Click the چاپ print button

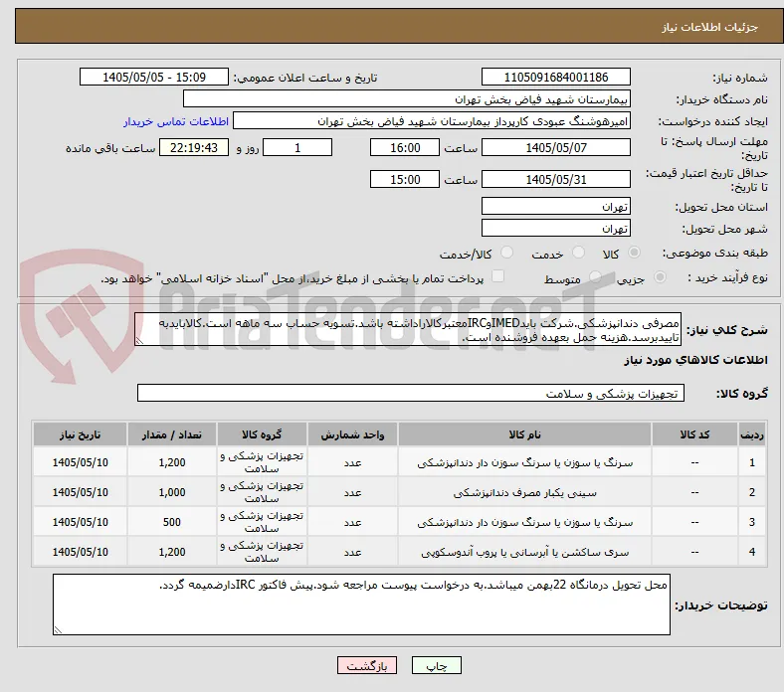[437, 665]
